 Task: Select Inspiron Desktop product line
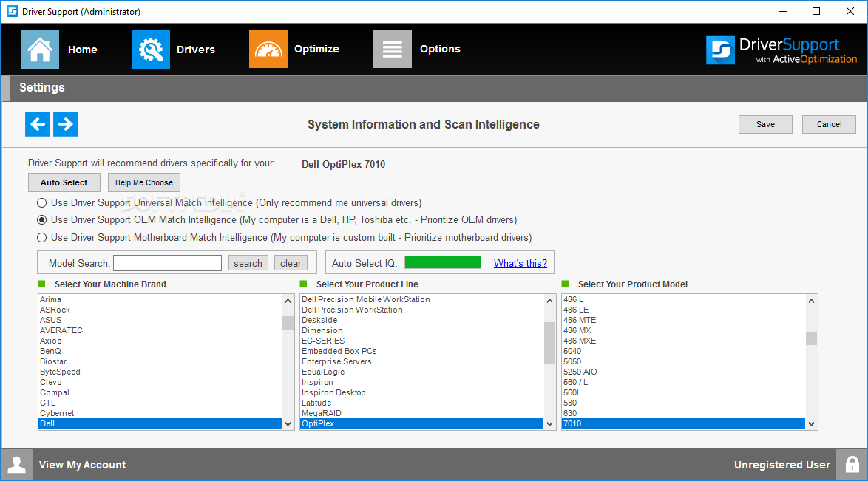[x=422, y=392]
